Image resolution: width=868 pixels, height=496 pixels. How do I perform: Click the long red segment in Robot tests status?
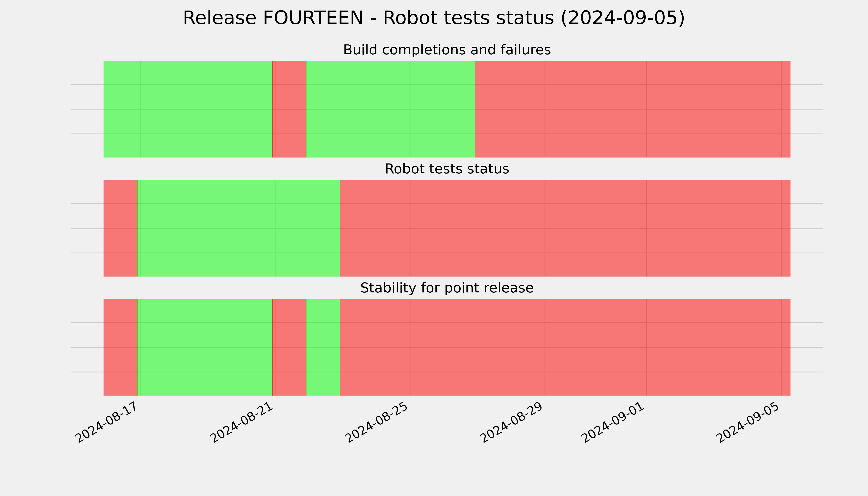click(565, 228)
